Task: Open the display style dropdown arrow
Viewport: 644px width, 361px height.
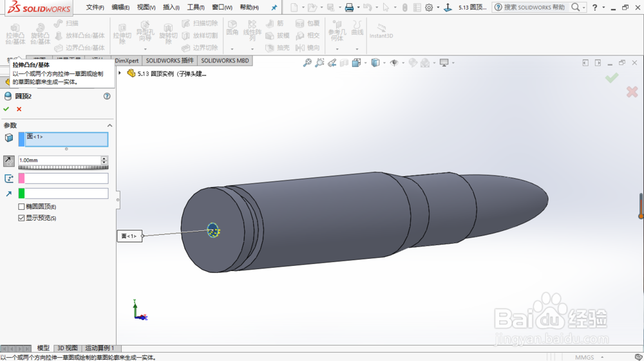Action: (x=384, y=63)
